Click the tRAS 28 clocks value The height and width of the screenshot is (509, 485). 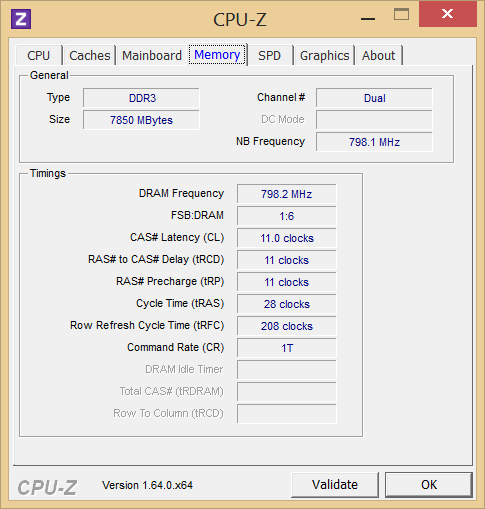point(287,304)
